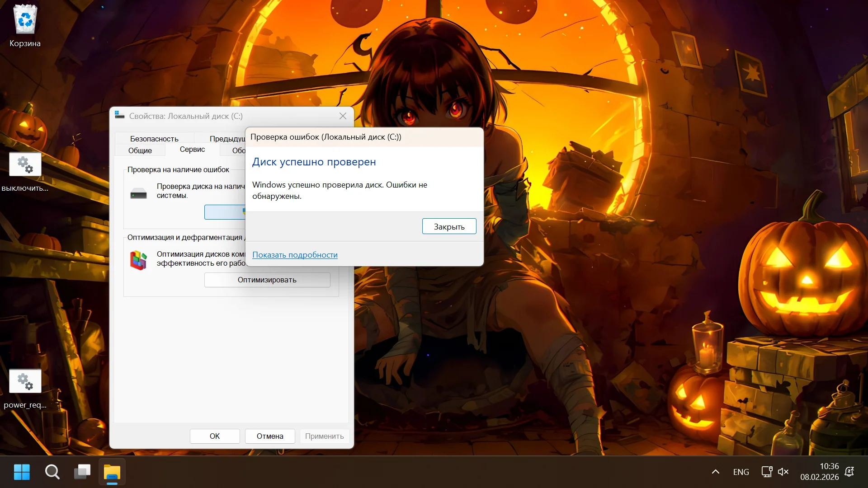The width and height of the screenshot is (868, 488).
Task: Open ENG language switcher
Action: pos(741,472)
